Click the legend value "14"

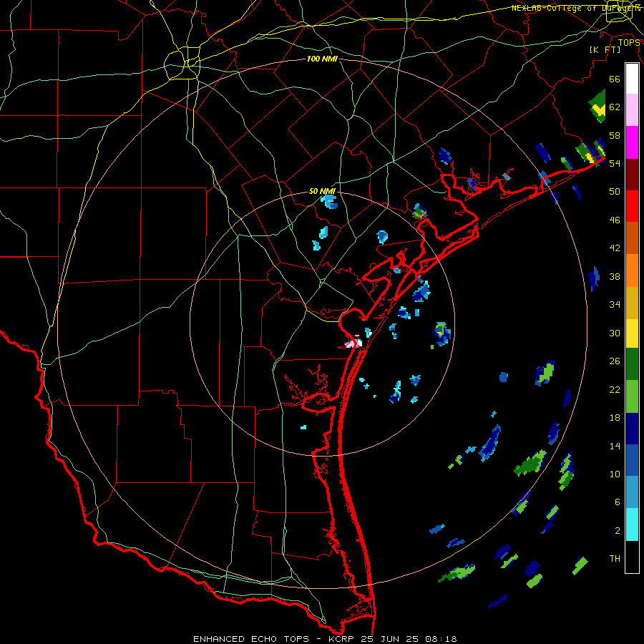[x=615, y=447]
